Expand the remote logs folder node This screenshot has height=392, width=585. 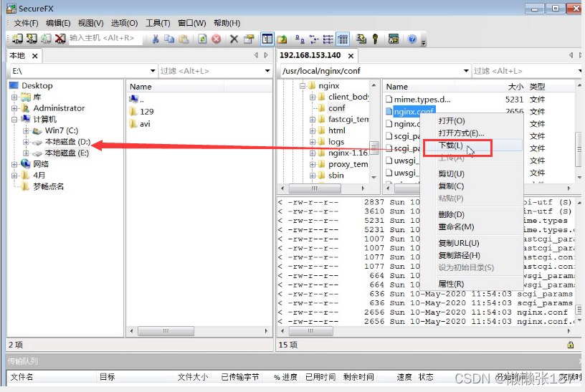pyautogui.click(x=313, y=142)
